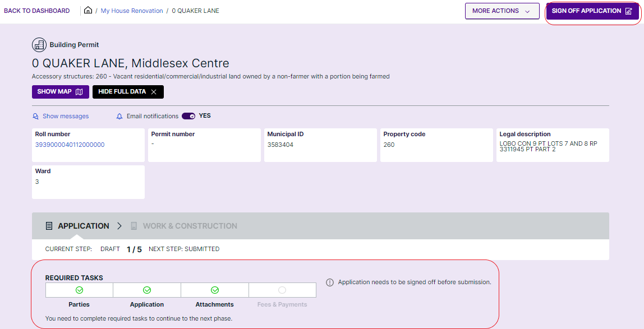Click the empty circle above Fees & Payments
The height and width of the screenshot is (329, 644).
pyautogui.click(x=282, y=289)
